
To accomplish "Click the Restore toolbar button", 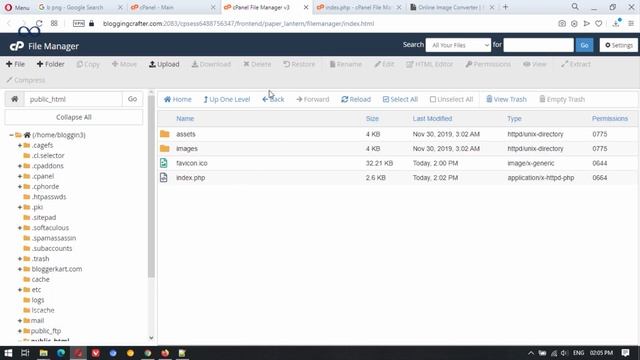I will tap(299, 64).
